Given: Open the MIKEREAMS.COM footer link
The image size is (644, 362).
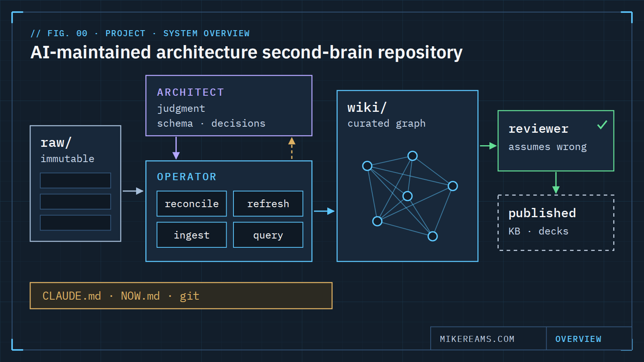Looking at the screenshot, I should pos(477,339).
